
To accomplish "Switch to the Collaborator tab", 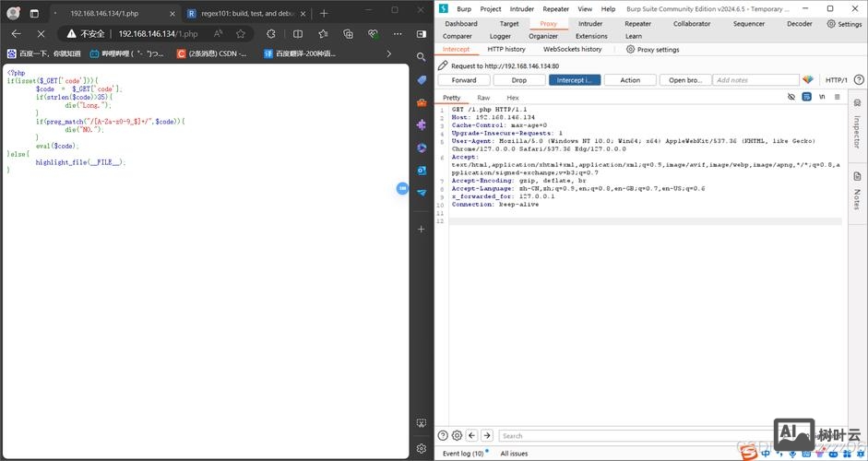I will [692, 24].
